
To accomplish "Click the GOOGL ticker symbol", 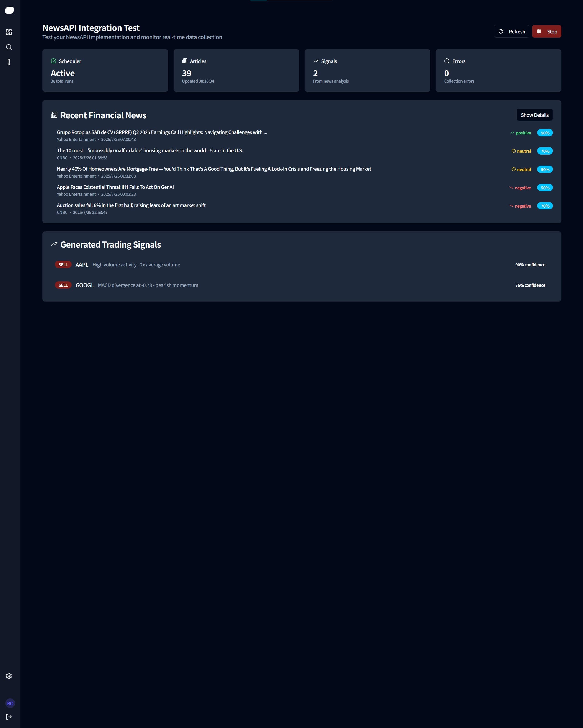I will 84,285.
